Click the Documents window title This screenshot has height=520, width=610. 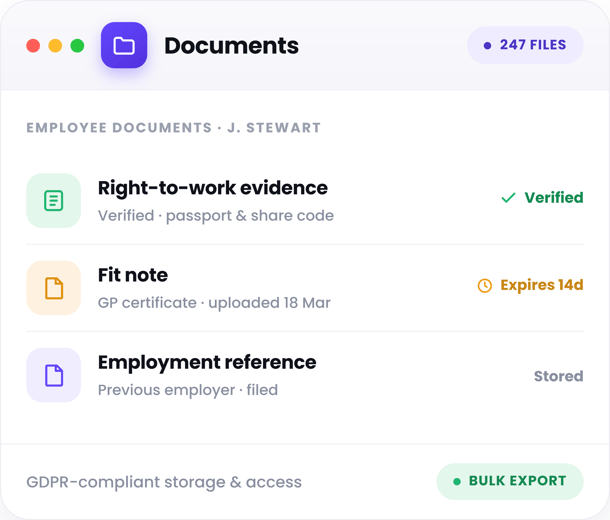point(231,46)
